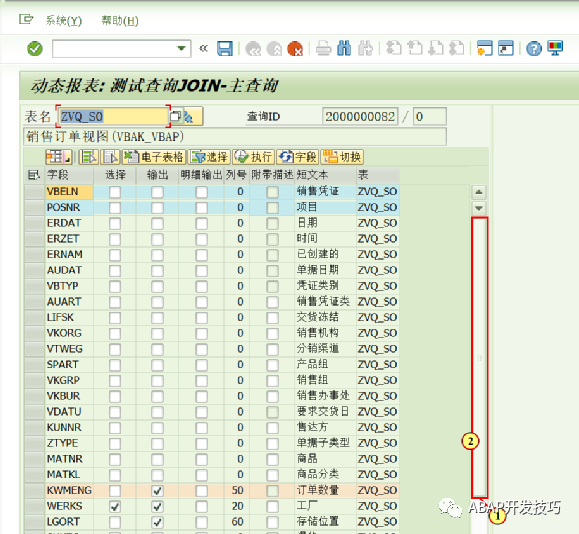
Task: Click the 销售机构 short text cell
Action: point(325,333)
